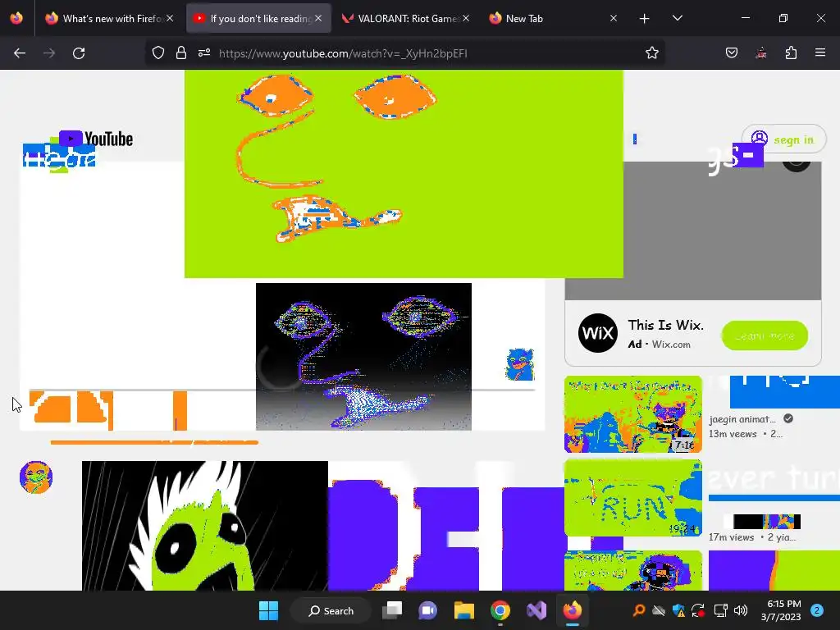This screenshot has height=630, width=840.
Task: Open the notification count badge
Action: (817, 610)
